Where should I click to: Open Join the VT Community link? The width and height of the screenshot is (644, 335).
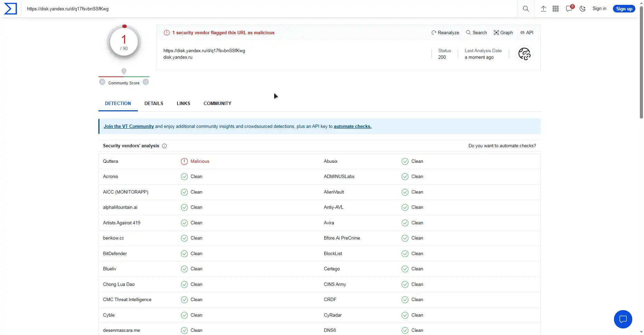tap(129, 127)
